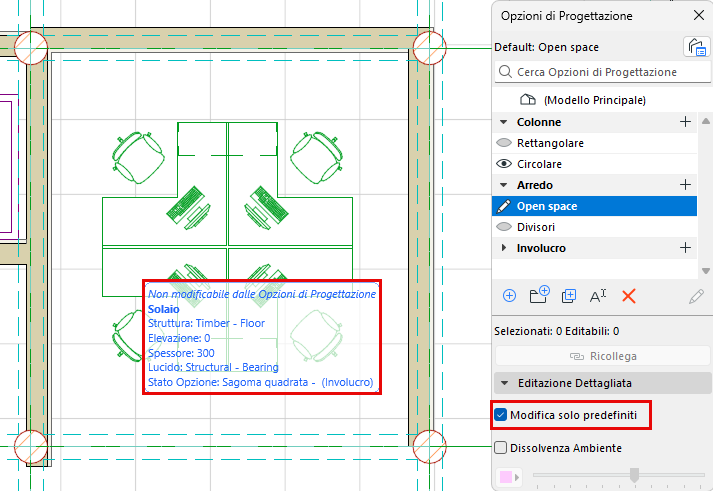Click the search magnifier icon

tap(505, 72)
